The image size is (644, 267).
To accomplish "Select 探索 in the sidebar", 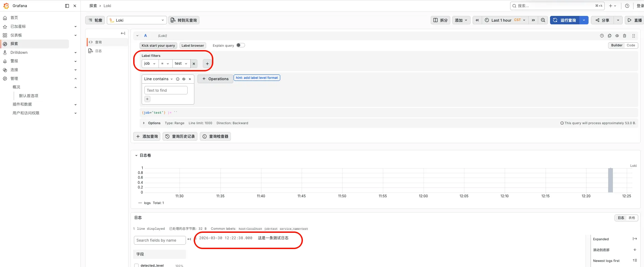I will (x=35, y=44).
